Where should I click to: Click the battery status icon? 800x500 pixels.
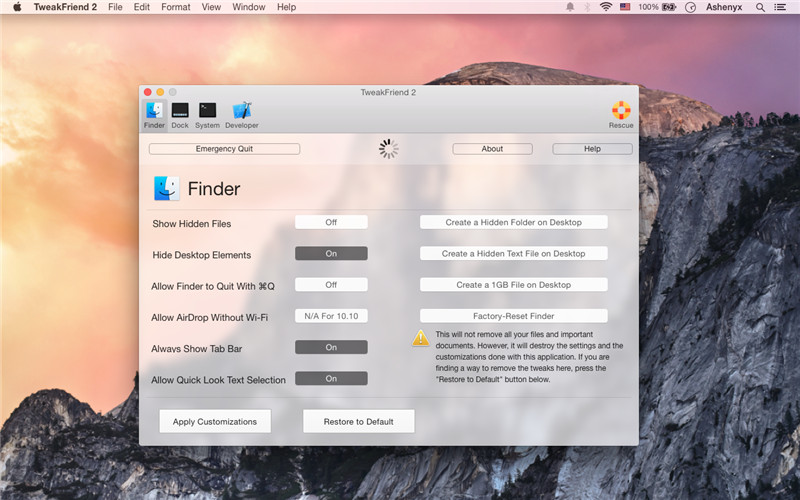pos(669,7)
